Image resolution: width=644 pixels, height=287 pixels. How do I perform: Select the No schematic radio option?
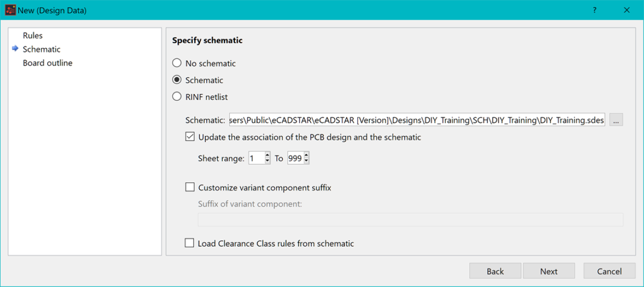[177, 63]
